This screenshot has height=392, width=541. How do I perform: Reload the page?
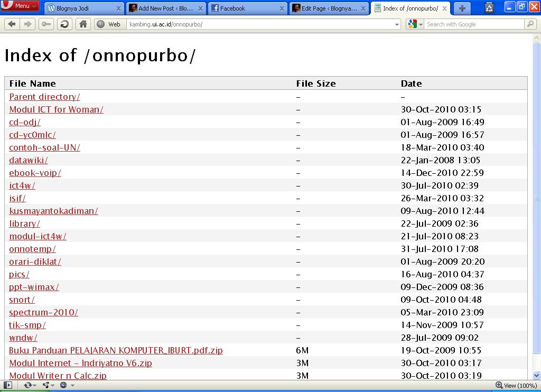tap(64, 24)
